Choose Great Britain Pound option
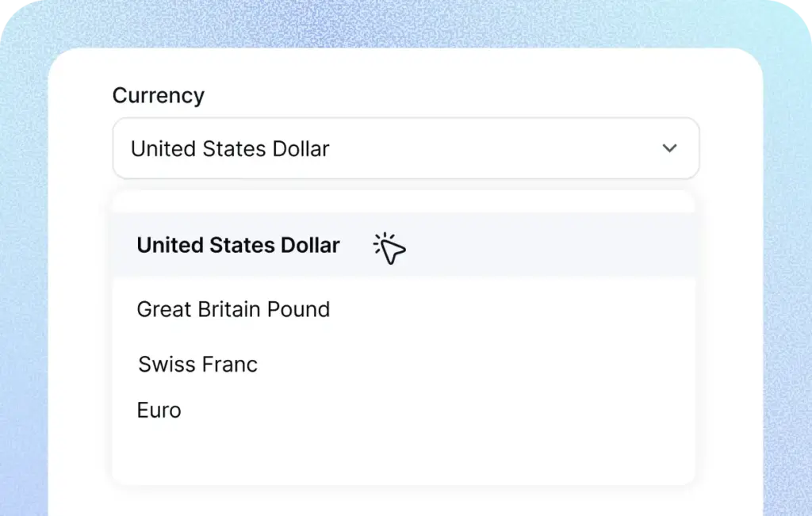 coord(233,309)
